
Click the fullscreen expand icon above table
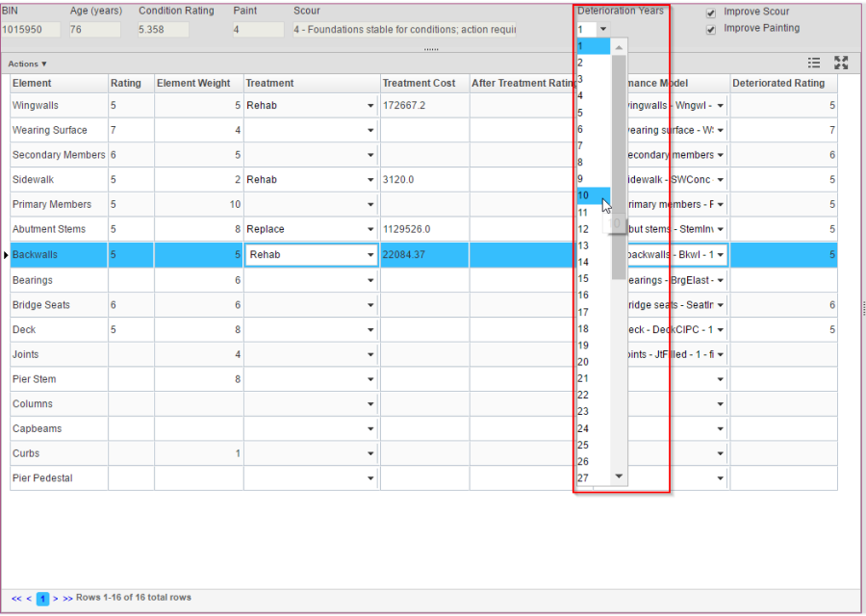[x=841, y=63]
